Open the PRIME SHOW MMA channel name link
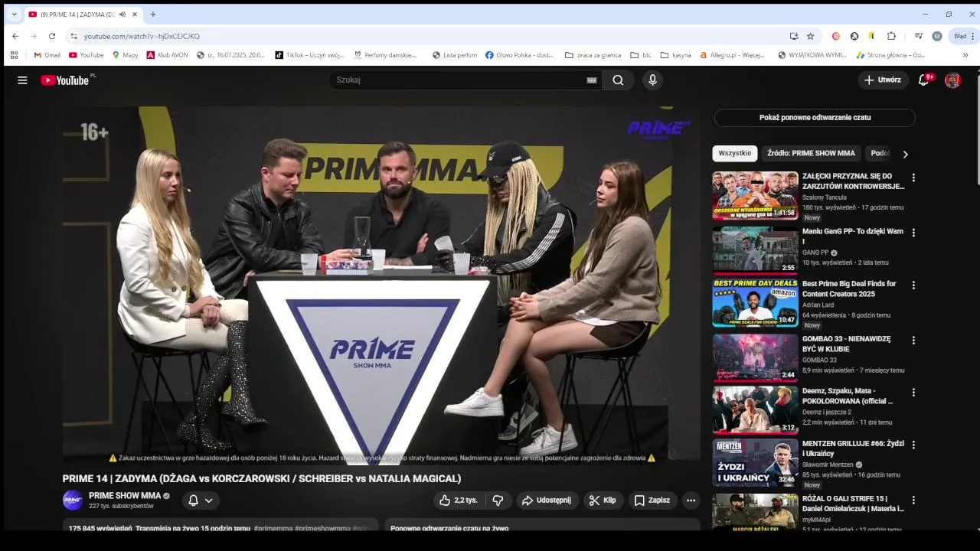980x551 pixels. [125, 496]
